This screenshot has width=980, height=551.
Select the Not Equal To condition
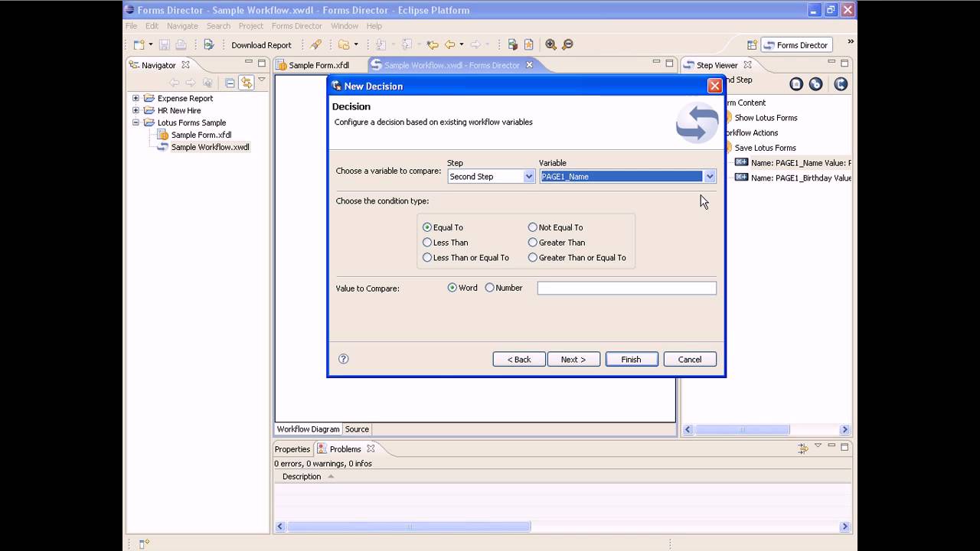click(x=533, y=227)
